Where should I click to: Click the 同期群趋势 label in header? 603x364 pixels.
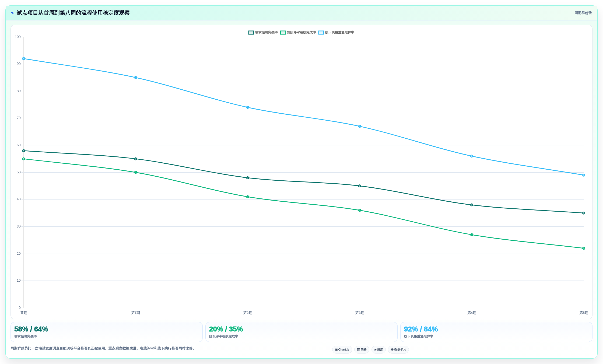[583, 13]
